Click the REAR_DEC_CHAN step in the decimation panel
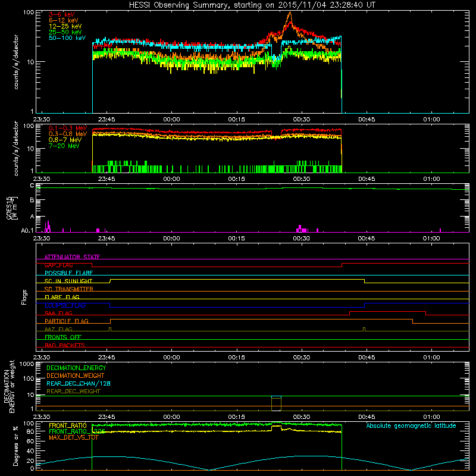Viewport: 476px width, 476px height. (x=276, y=396)
